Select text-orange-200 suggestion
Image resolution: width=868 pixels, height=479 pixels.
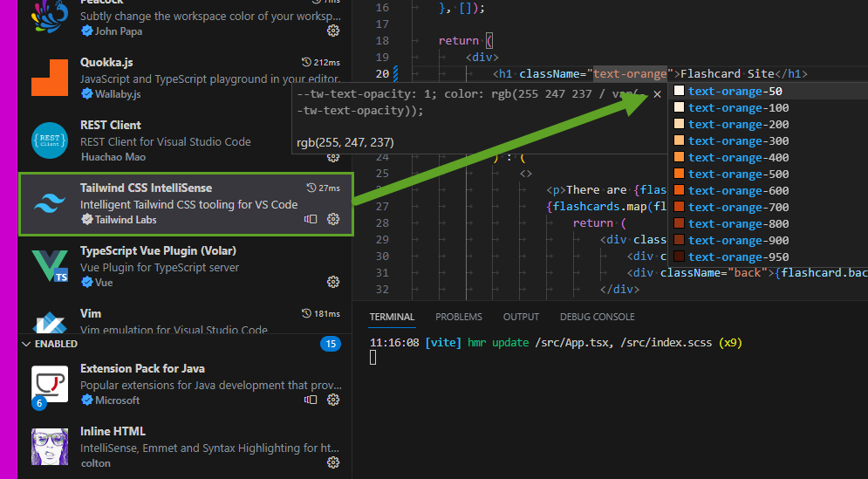(768, 124)
